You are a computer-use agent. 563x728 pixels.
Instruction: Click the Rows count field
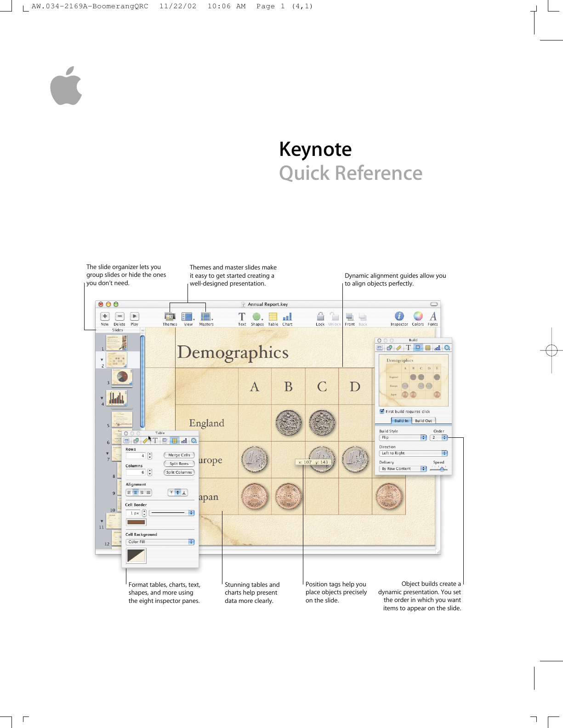[x=136, y=456]
